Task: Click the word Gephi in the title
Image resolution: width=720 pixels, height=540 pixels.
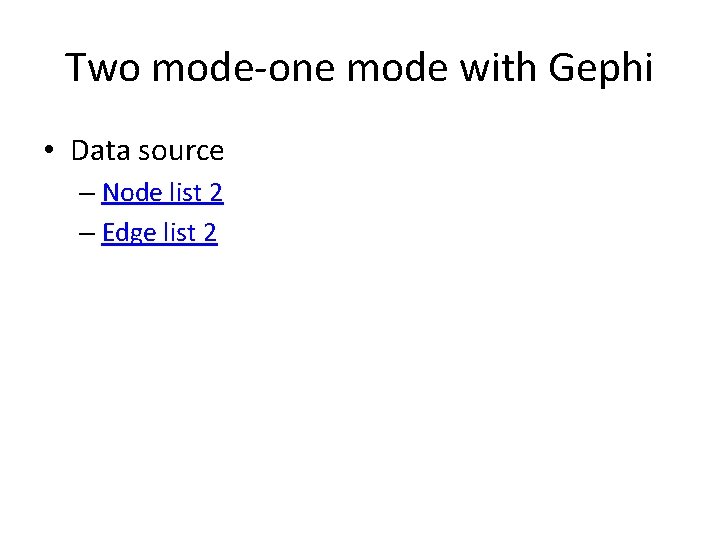Action: tap(601, 69)
